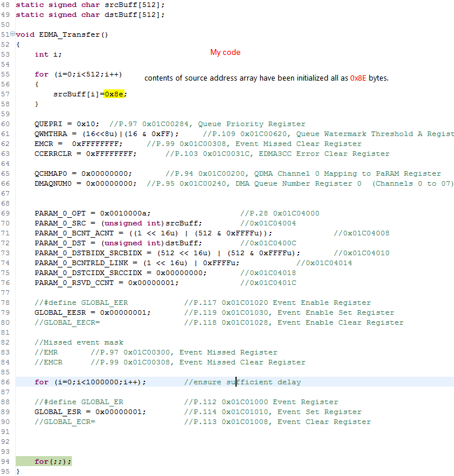Place cursor on srcBuff[512] declaration
Viewport: 454px width, 476px height.
[134, 5]
